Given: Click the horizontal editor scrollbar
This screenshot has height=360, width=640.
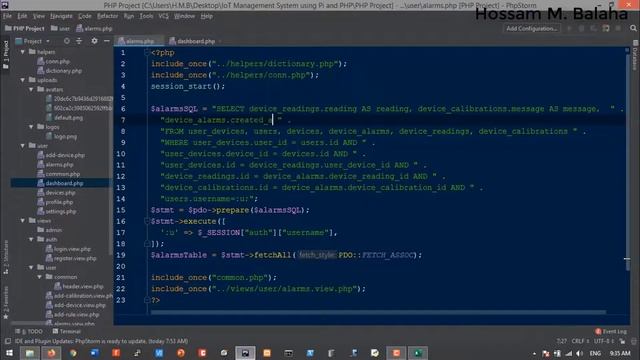Looking at the screenshot, I should click(x=378, y=312).
